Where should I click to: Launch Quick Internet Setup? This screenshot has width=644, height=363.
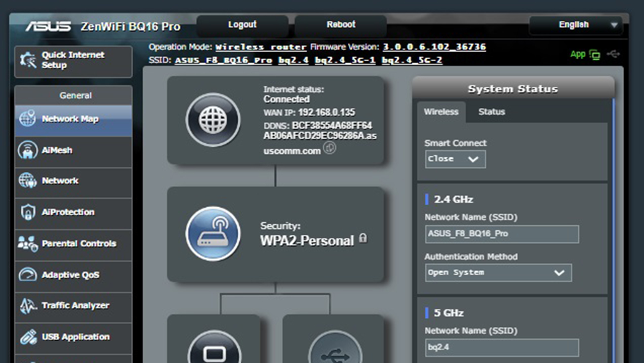[x=73, y=61]
